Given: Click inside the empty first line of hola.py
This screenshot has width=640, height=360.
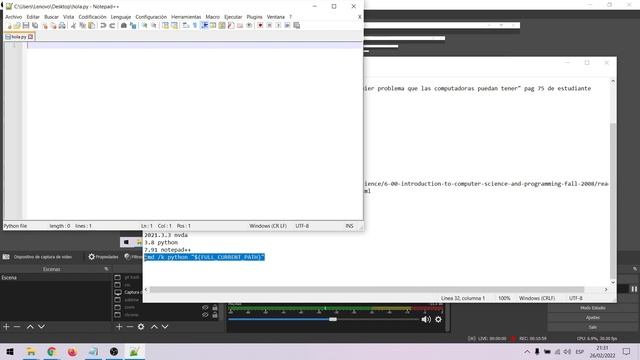Looking at the screenshot, I should pos(194,45).
